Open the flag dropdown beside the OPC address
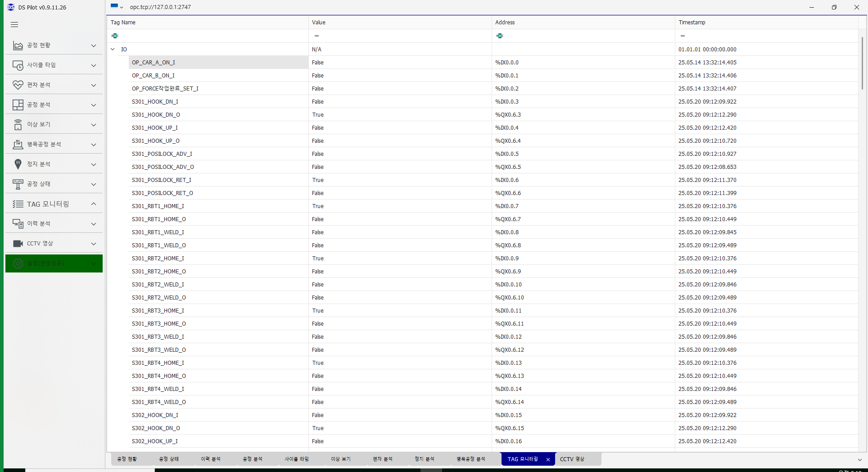Image resolution: width=868 pixels, height=472 pixels. click(117, 7)
